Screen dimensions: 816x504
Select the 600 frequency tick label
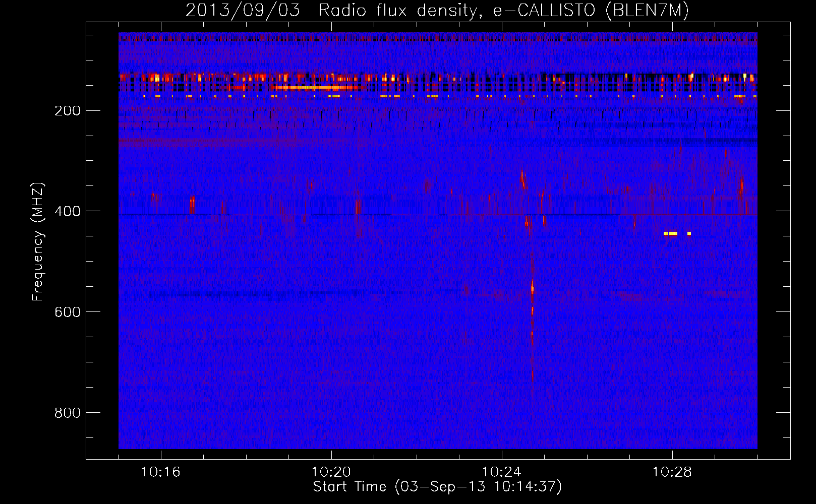(x=68, y=312)
